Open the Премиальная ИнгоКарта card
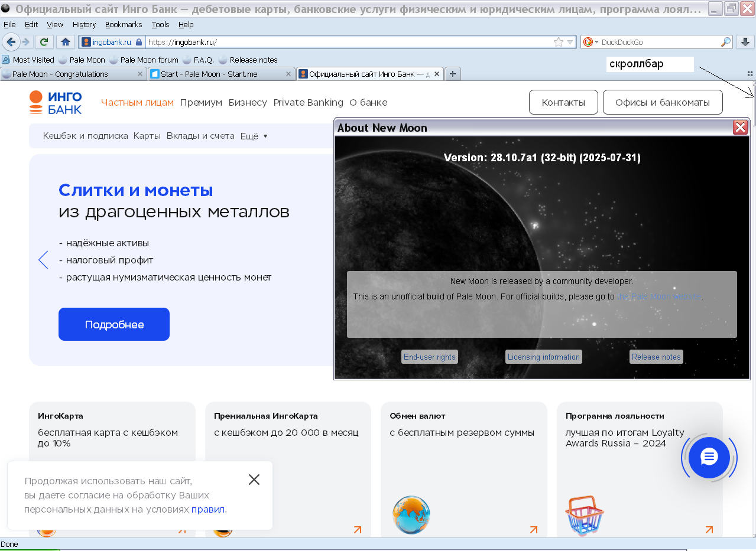The height and width of the screenshot is (551, 756). pyautogui.click(x=288, y=470)
